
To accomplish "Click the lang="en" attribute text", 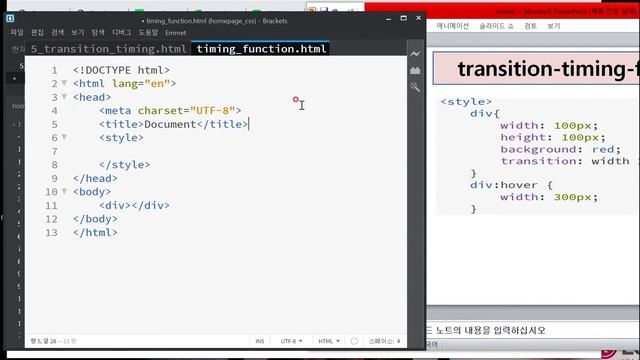I will [141, 84].
